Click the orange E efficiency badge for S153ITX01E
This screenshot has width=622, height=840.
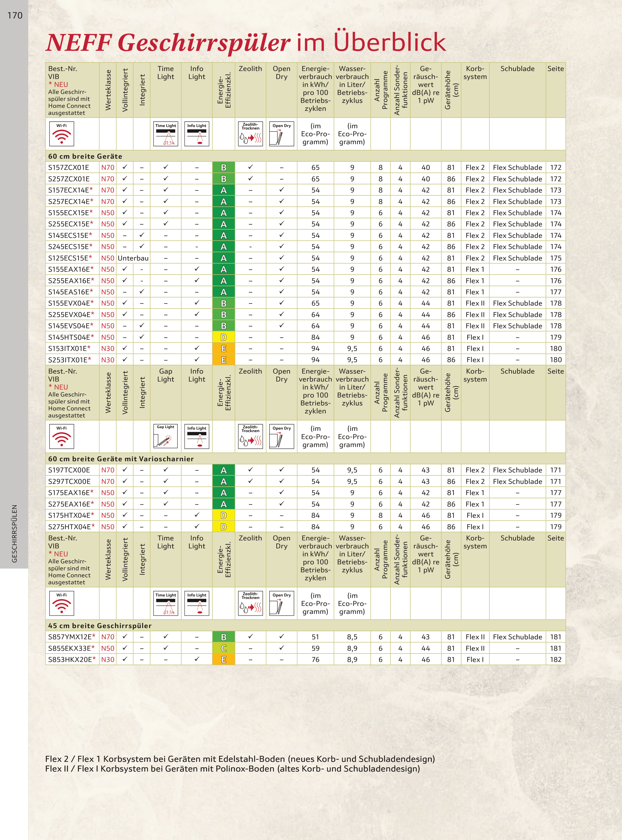[x=224, y=348]
